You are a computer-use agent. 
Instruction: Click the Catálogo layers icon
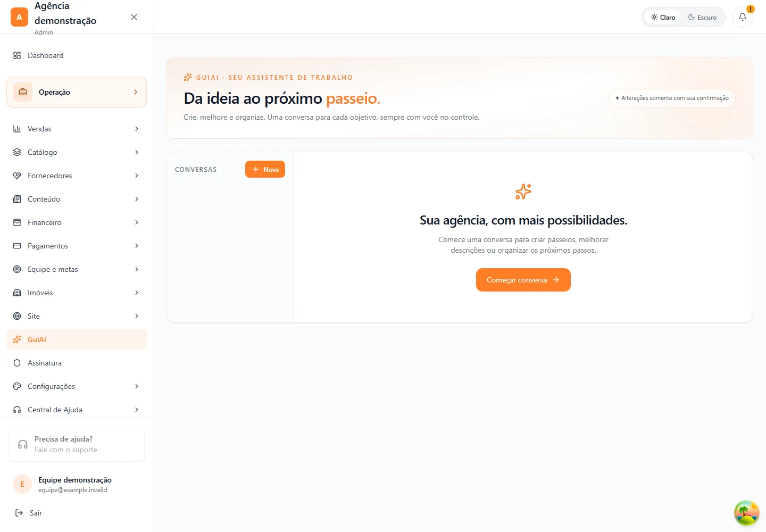click(17, 152)
